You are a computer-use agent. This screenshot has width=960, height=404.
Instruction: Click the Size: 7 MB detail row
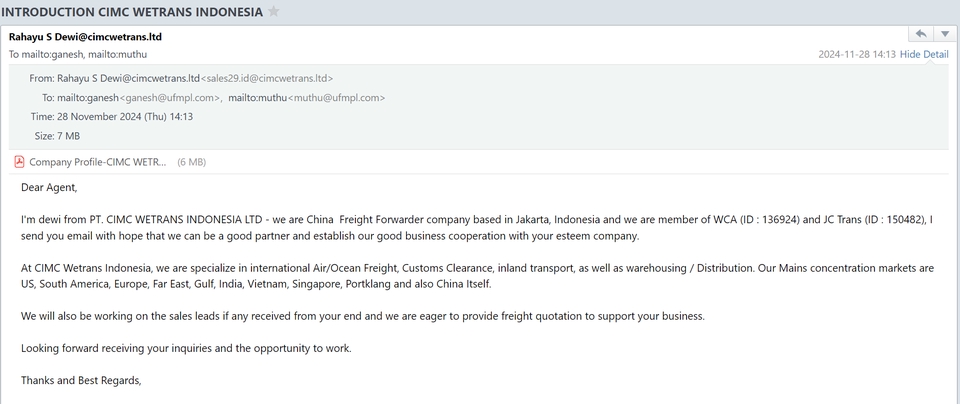pos(57,136)
